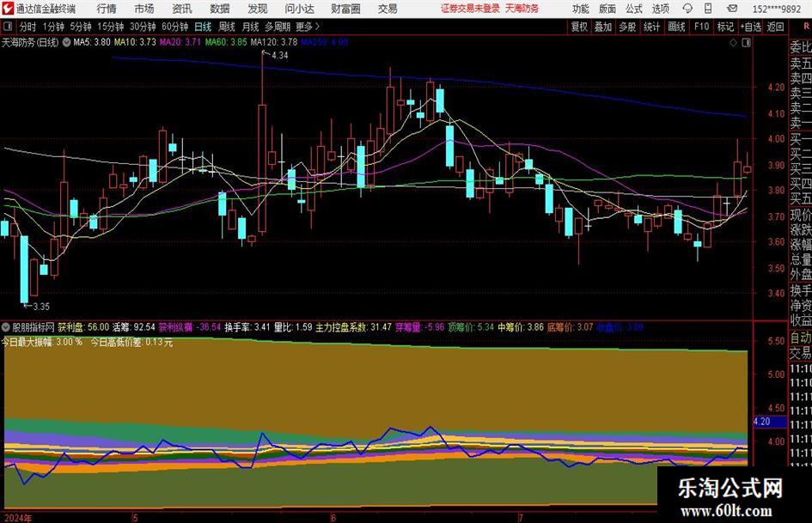The width and height of the screenshot is (812, 523).
Task: Click the 获利盘: 56.00 value
Action: (x=83, y=327)
